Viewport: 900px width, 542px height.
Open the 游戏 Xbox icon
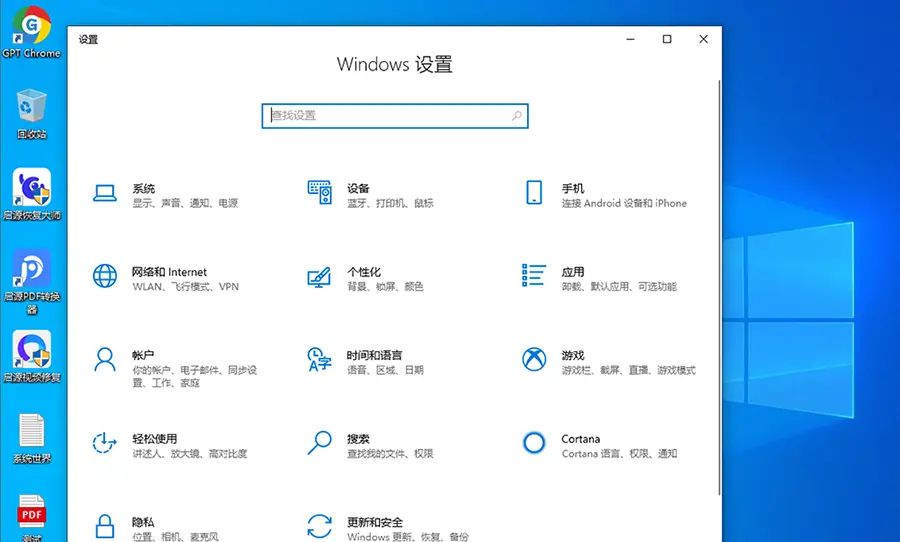(534, 359)
